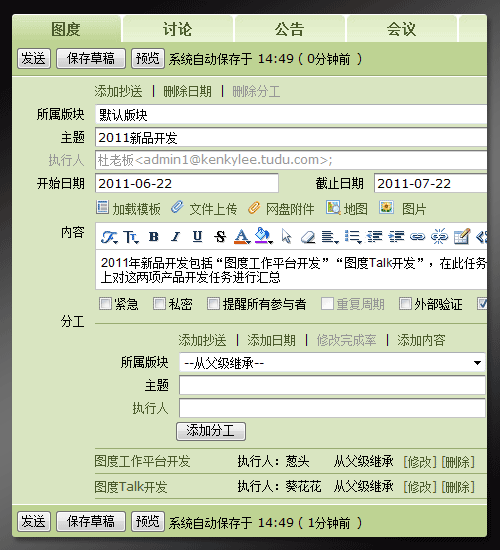
Task: Click the 添加日期 link
Action: point(271,340)
